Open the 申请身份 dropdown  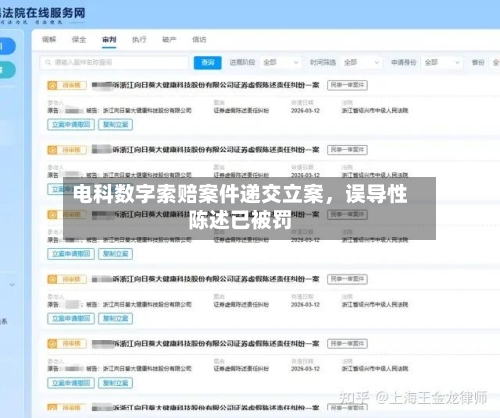coord(442,63)
